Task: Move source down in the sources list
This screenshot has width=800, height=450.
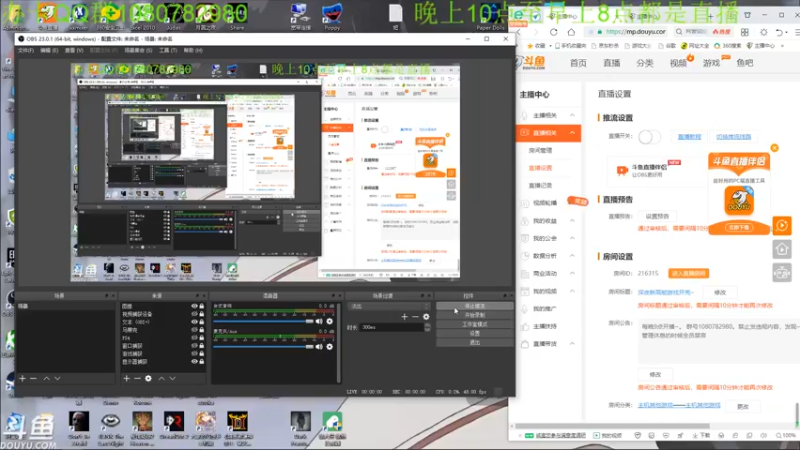Action: (172, 379)
